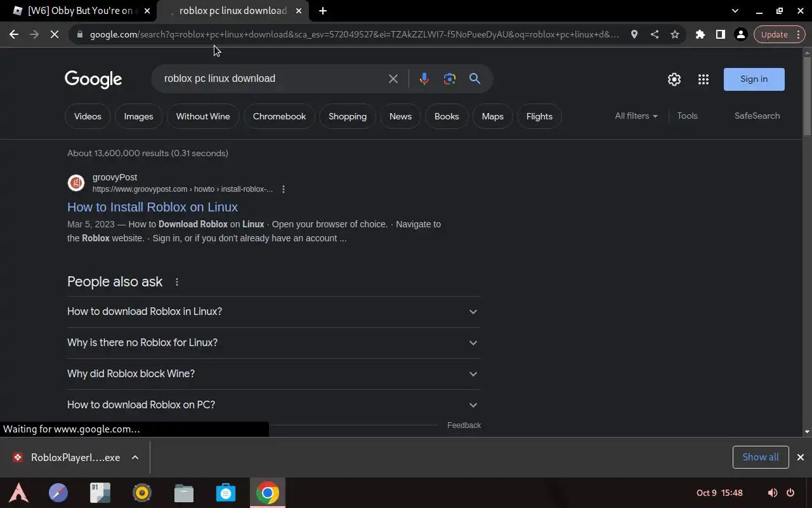The image size is (812, 508).
Task: Switch to Shopping results
Action: 348,116
